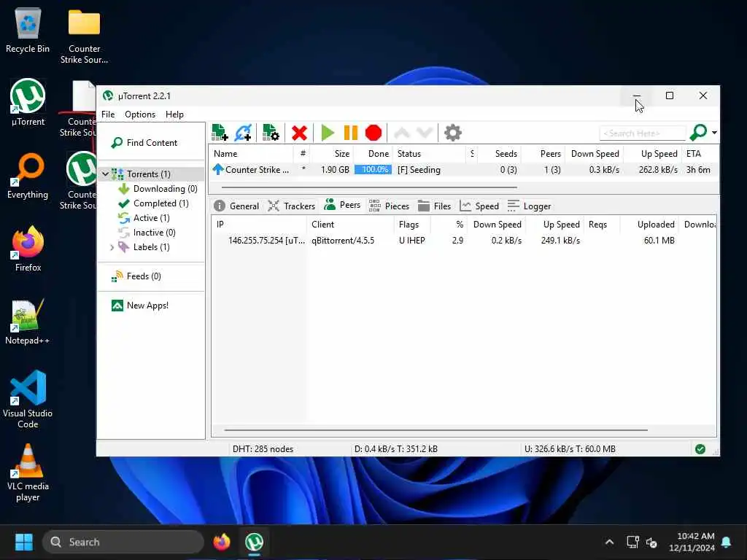
Task: Click the Create New Torrent icon
Action: (x=271, y=133)
